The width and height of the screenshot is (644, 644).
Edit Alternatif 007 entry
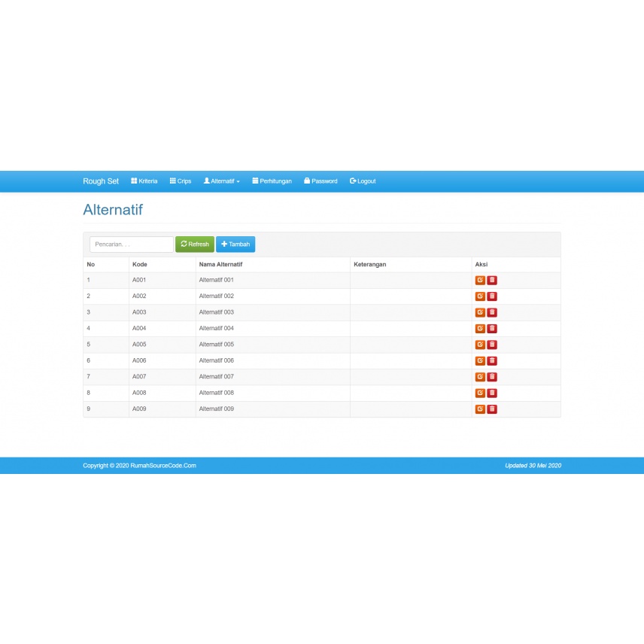coord(480,377)
